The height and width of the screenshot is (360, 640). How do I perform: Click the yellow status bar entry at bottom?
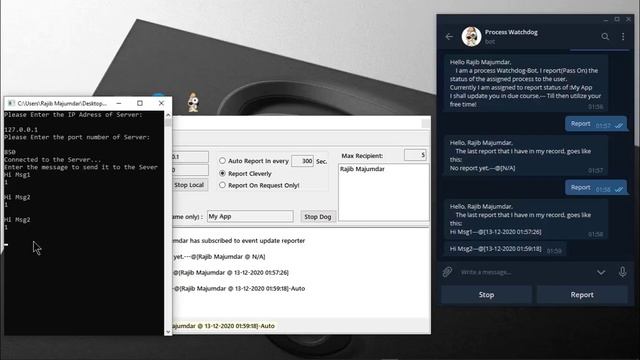[x=224, y=326]
